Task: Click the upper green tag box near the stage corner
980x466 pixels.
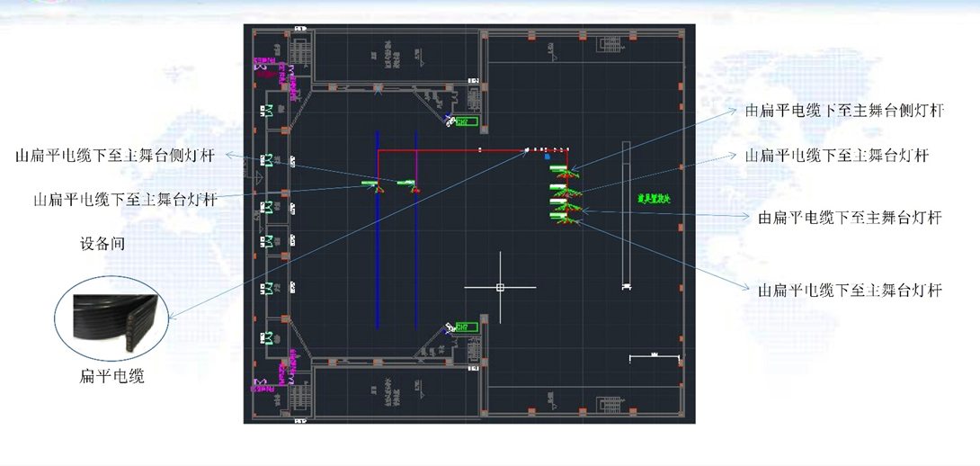Action: [466, 121]
